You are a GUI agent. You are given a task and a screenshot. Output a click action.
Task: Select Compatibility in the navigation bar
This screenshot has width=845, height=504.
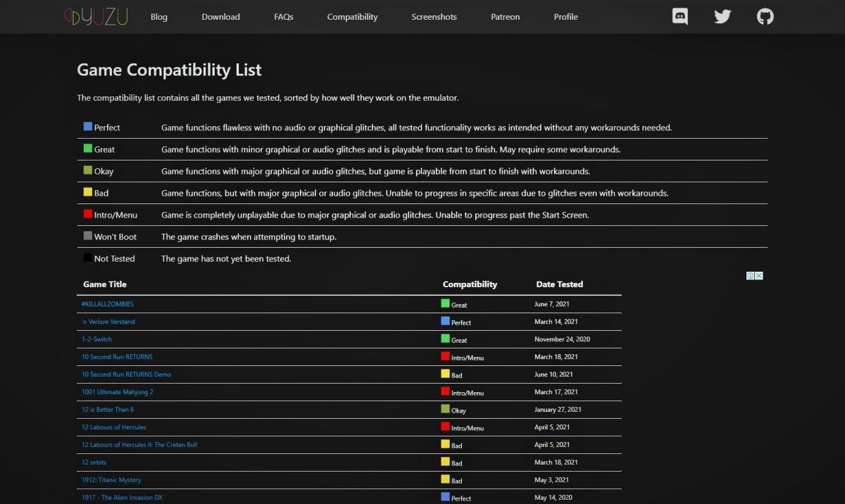click(352, 17)
